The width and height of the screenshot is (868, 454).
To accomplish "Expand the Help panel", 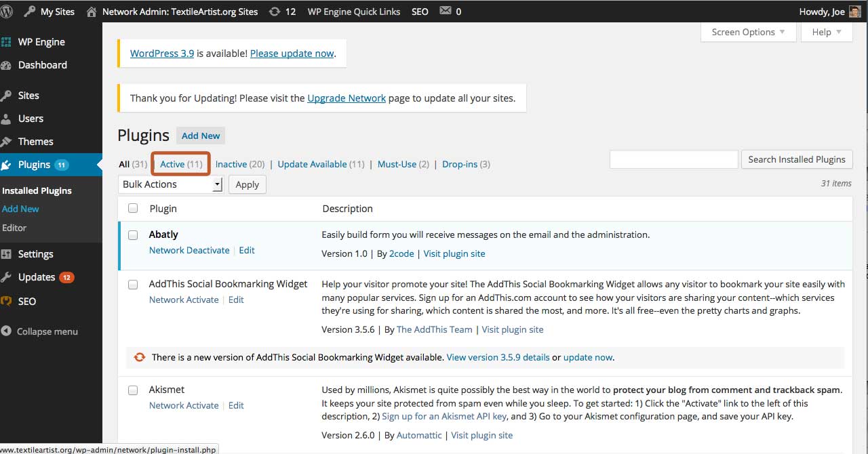I will [x=827, y=32].
